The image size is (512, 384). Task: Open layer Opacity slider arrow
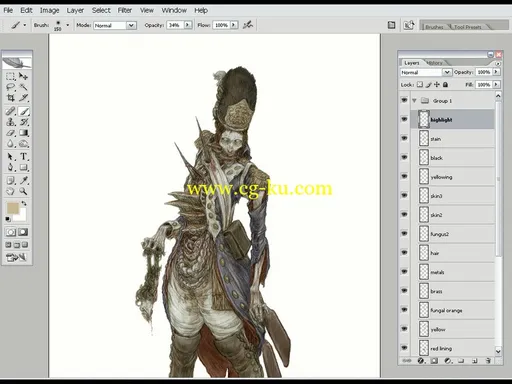pyautogui.click(x=496, y=72)
